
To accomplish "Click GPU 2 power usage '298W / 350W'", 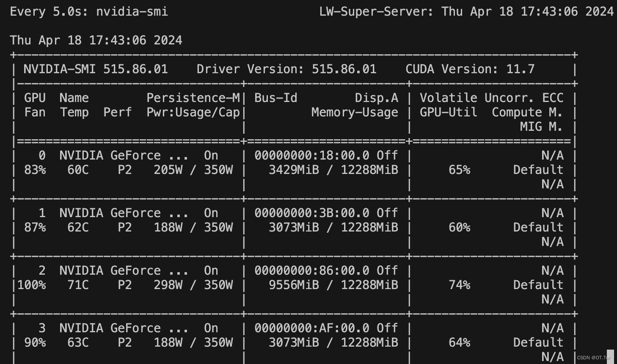I will (193, 285).
